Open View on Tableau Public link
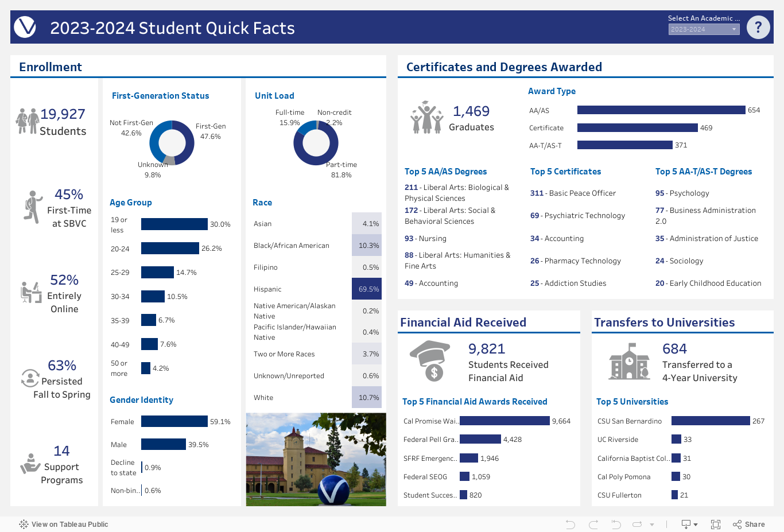Screen dimensions: 784x532 pyautogui.click(x=64, y=524)
